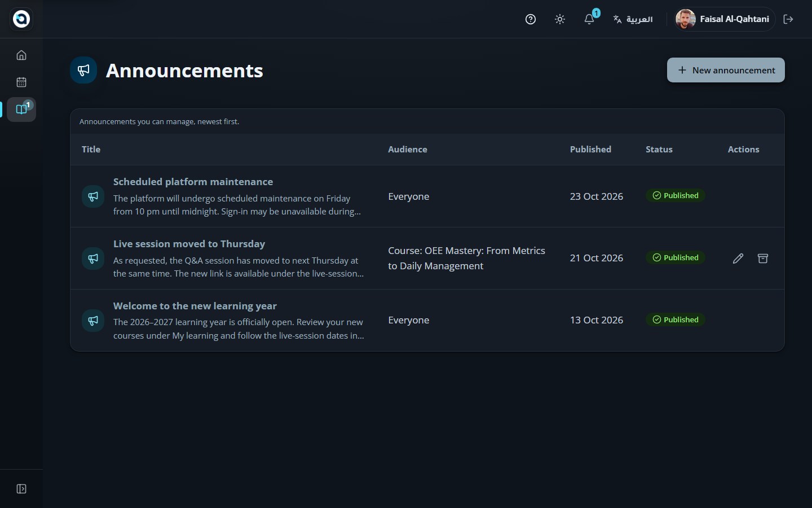Click Course: OEE Mastery audience cell

pyautogui.click(x=467, y=258)
